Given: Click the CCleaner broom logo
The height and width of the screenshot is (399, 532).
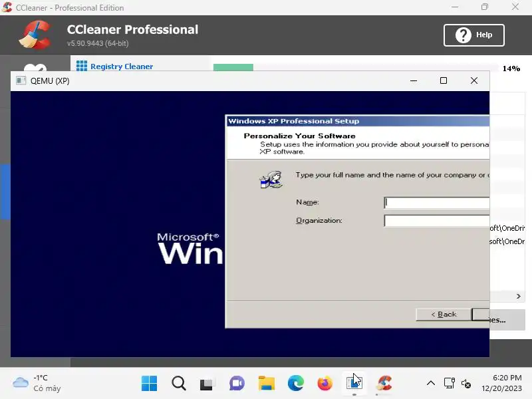Looking at the screenshot, I should [x=35, y=35].
